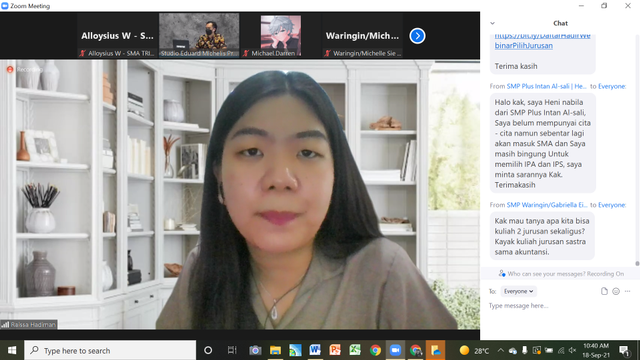Screen dimensions: 640x360
Task: Switch to Zoom taskbar icon
Action: coord(395,350)
